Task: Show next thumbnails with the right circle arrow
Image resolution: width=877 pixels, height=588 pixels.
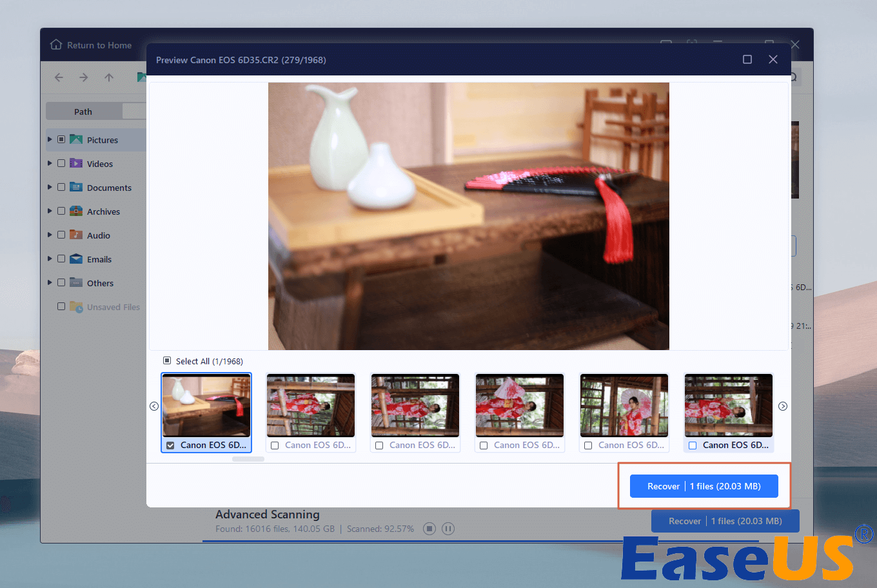Action: pyautogui.click(x=783, y=406)
